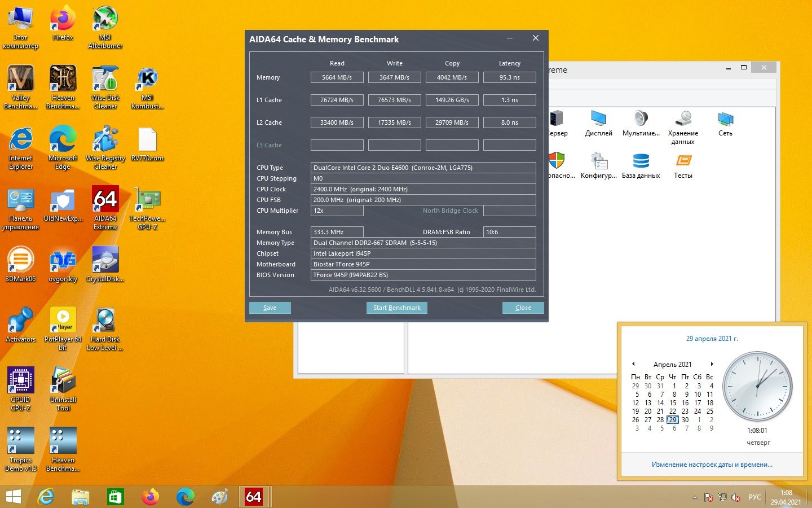The width and height of the screenshot is (812, 508).
Task: Open the Windows Start button
Action: tap(14, 497)
